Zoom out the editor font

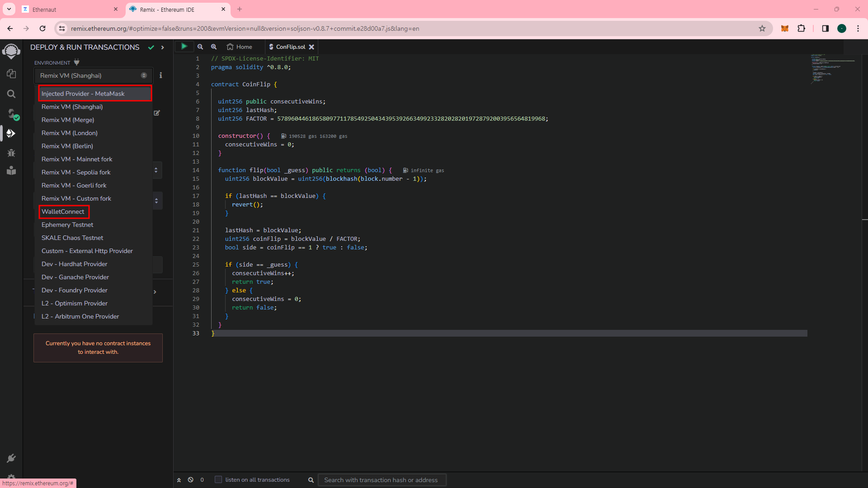(200, 47)
